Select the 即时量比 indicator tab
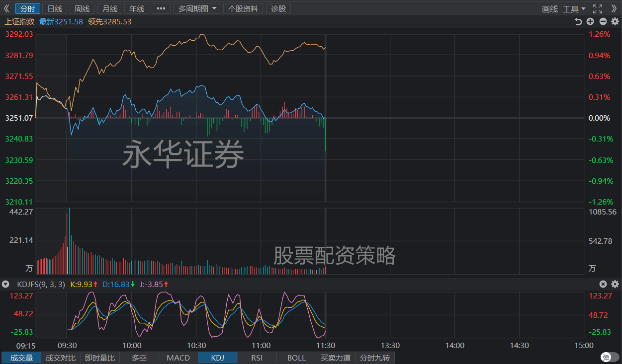 pyautogui.click(x=100, y=358)
